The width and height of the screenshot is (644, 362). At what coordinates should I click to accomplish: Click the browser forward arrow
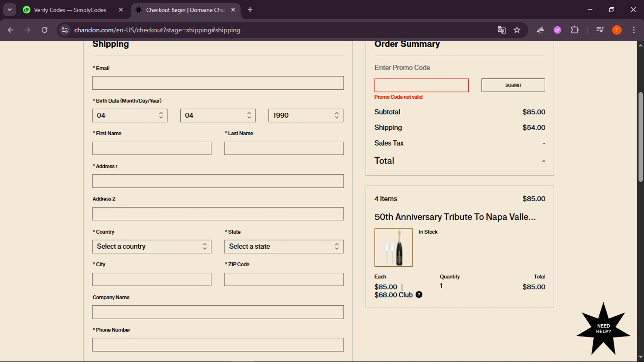coord(27,30)
